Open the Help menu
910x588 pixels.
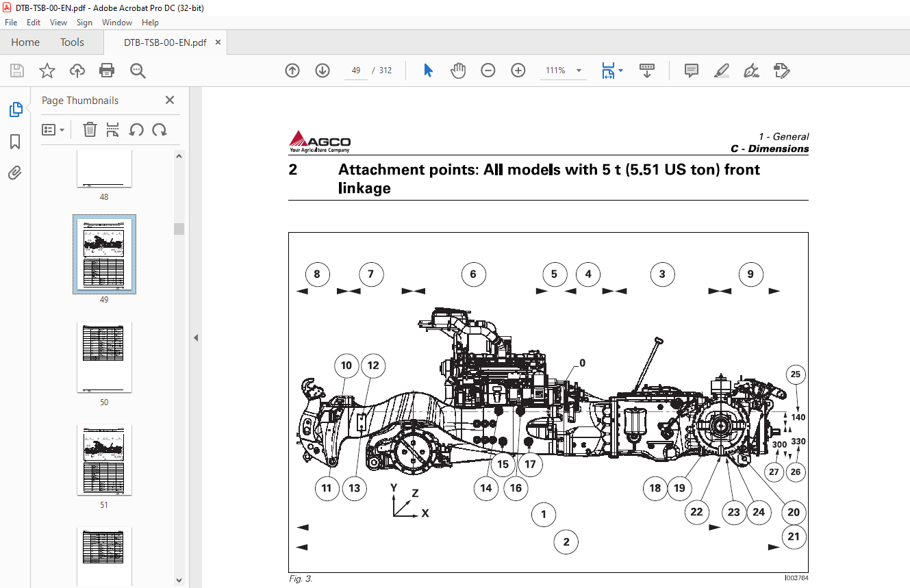(x=150, y=23)
